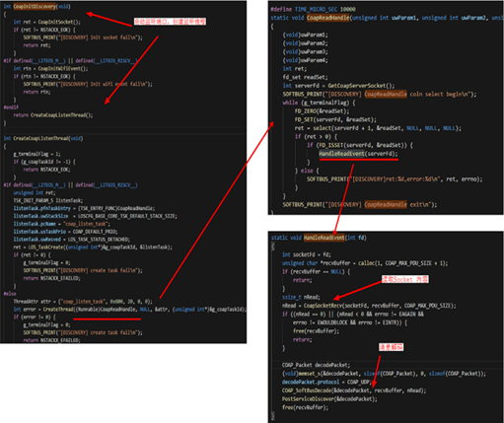
Task: Click the 'if (FD_ISSET(serverFd, &readSet))' condition
Action: [x=360, y=145]
